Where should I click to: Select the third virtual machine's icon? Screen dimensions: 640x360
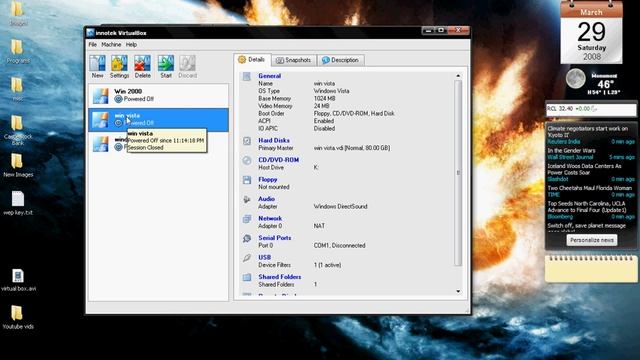(x=100, y=144)
